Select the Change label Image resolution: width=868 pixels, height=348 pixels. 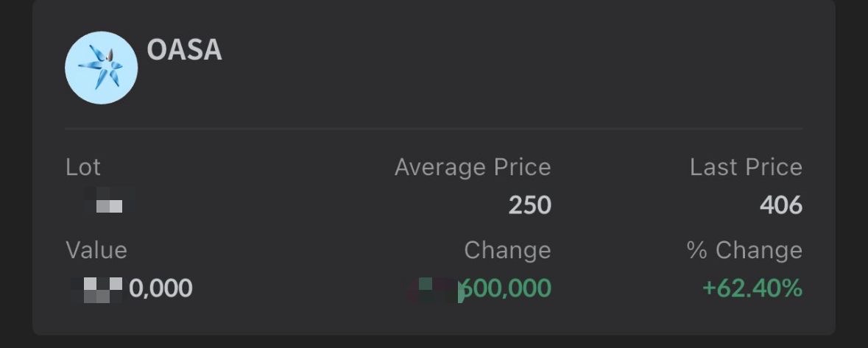click(507, 250)
